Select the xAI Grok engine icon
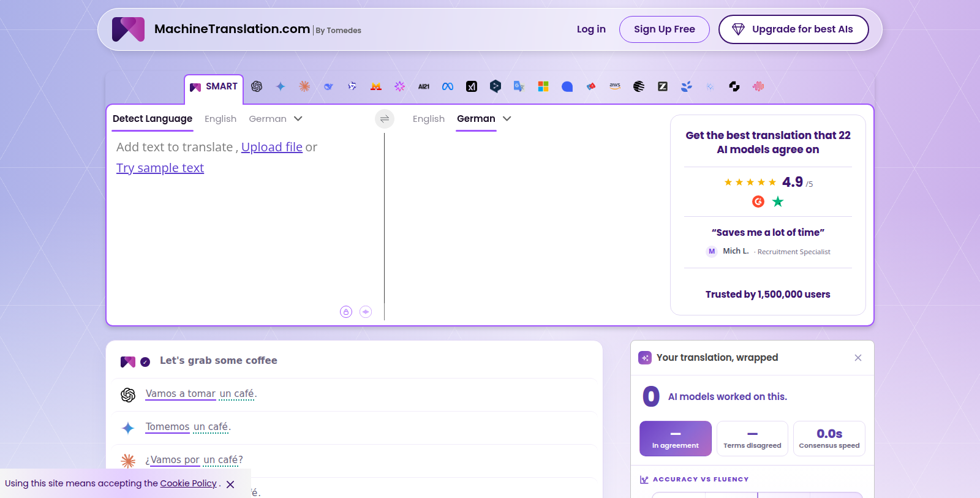This screenshot has width=980, height=498. pyautogui.click(x=472, y=86)
